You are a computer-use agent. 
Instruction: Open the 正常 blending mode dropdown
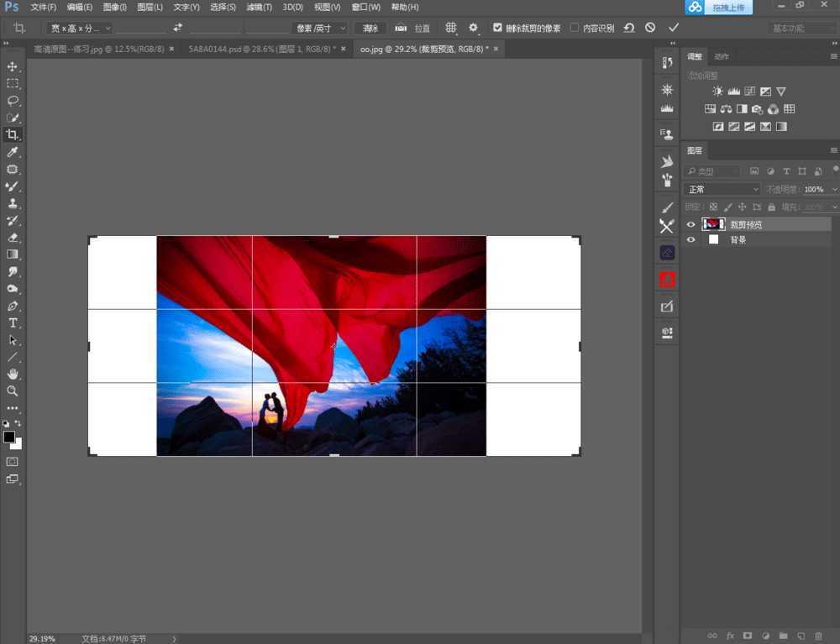click(x=721, y=189)
